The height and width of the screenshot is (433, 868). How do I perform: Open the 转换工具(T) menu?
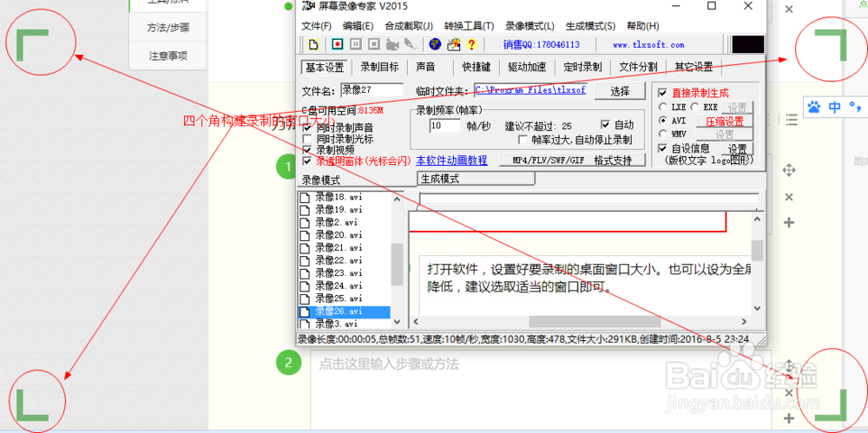pos(469,26)
